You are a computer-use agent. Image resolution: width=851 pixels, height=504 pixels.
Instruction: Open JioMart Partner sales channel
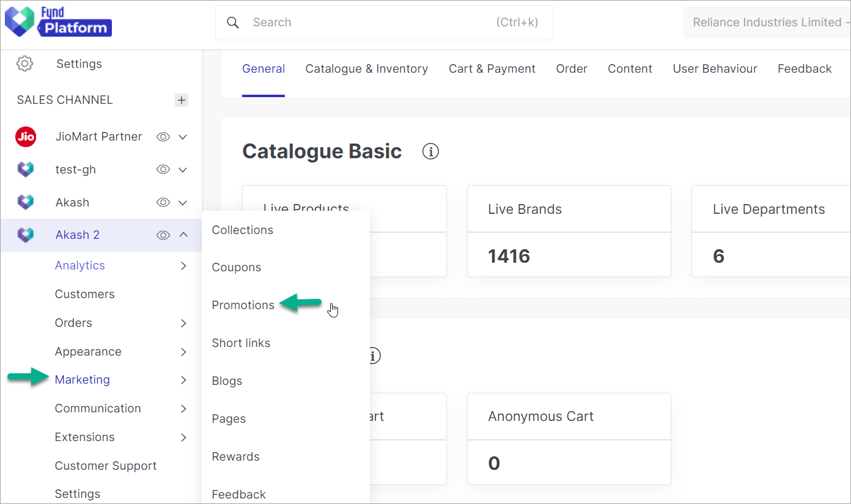[99, 137]
